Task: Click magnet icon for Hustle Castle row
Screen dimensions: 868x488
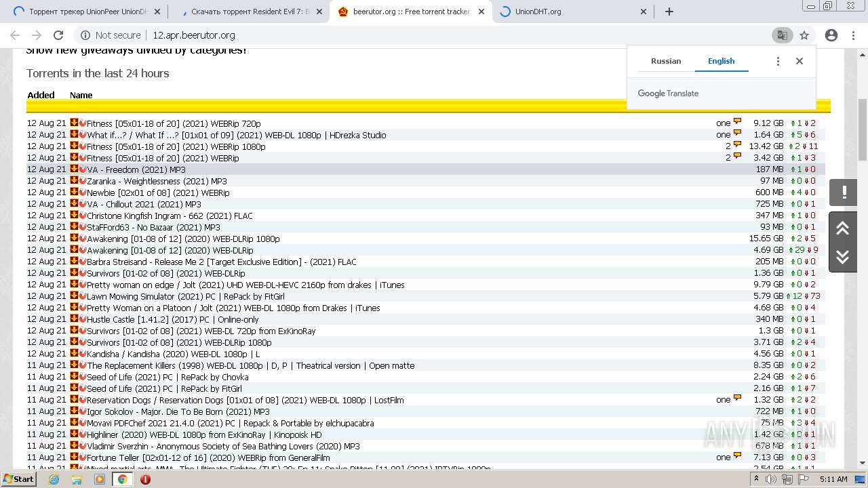Action: [82, 319]
